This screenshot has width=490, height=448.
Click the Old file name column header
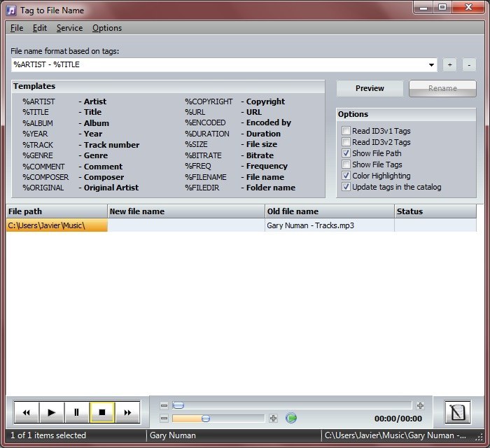click(x=330, y=211)
